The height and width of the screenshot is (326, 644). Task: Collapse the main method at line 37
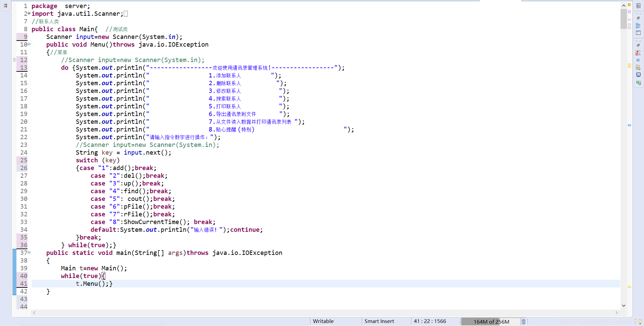(29, 252)
